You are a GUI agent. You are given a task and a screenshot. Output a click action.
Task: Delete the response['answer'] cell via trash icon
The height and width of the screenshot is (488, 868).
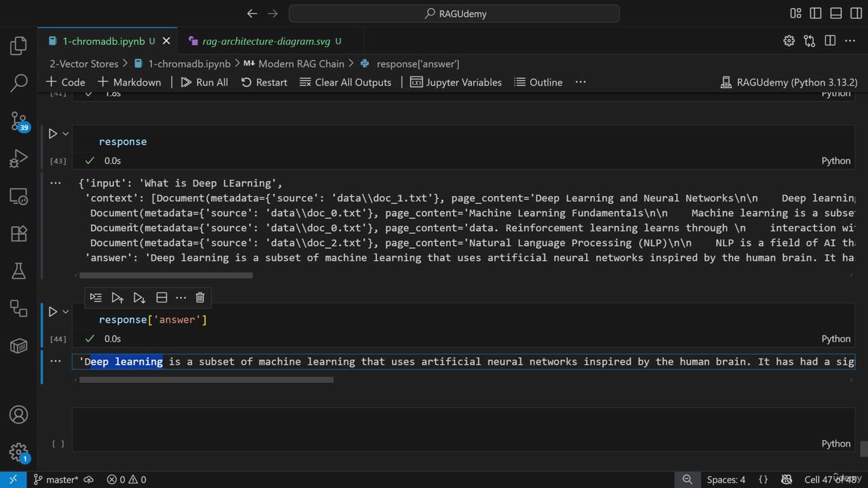point(200,298)
